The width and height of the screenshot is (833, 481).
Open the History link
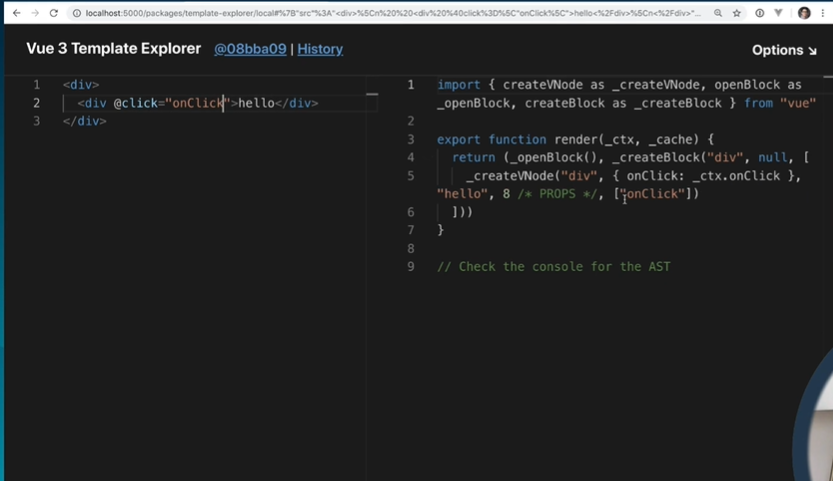(x=320, y=49)
